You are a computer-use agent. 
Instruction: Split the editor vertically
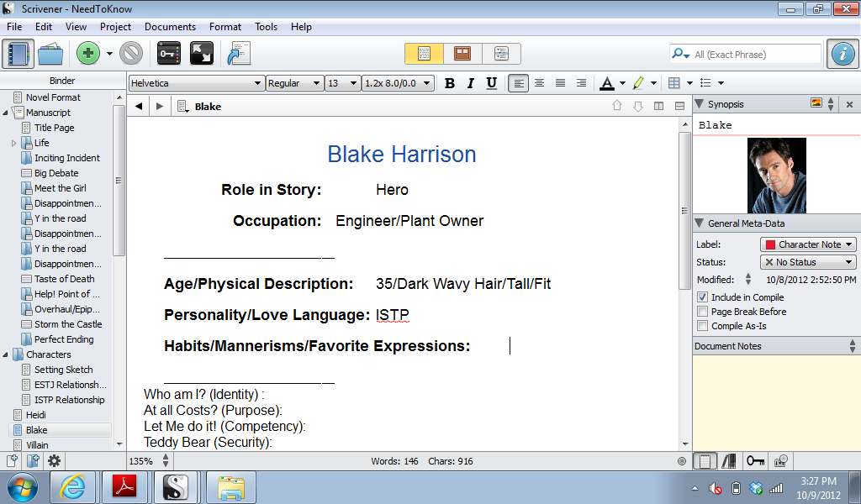click(659, 106)
